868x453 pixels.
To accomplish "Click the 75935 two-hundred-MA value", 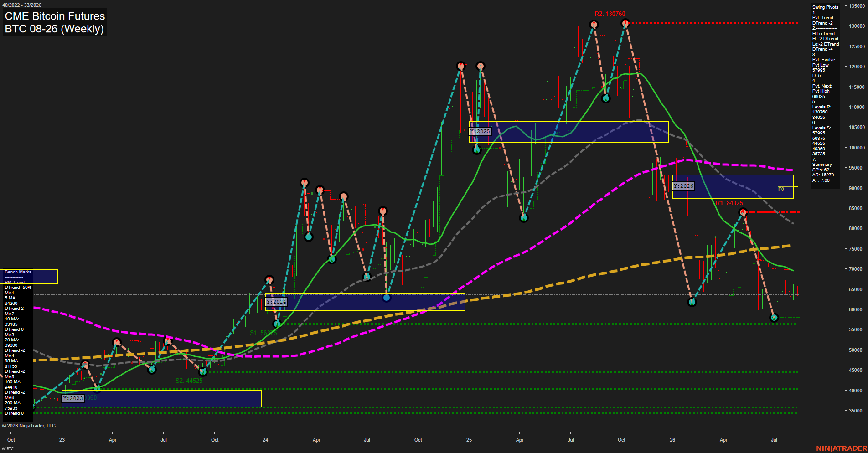I will 11,408.
